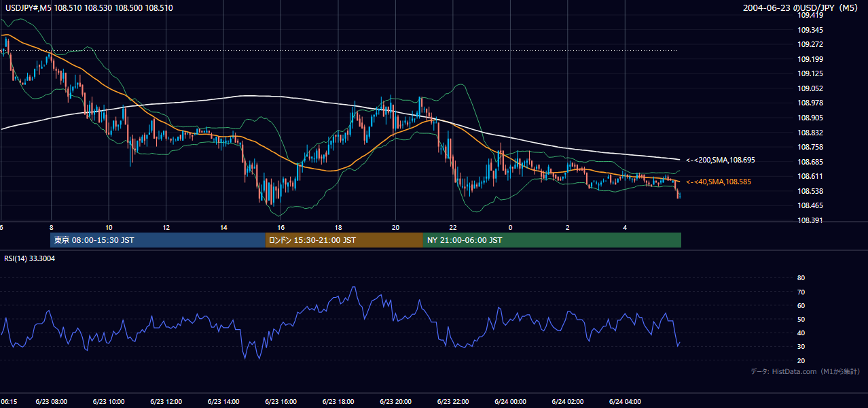Viewport: 868px width, 408px height.
Task: Click bottom time label 6/23 12:00
Action: point(166,402)
